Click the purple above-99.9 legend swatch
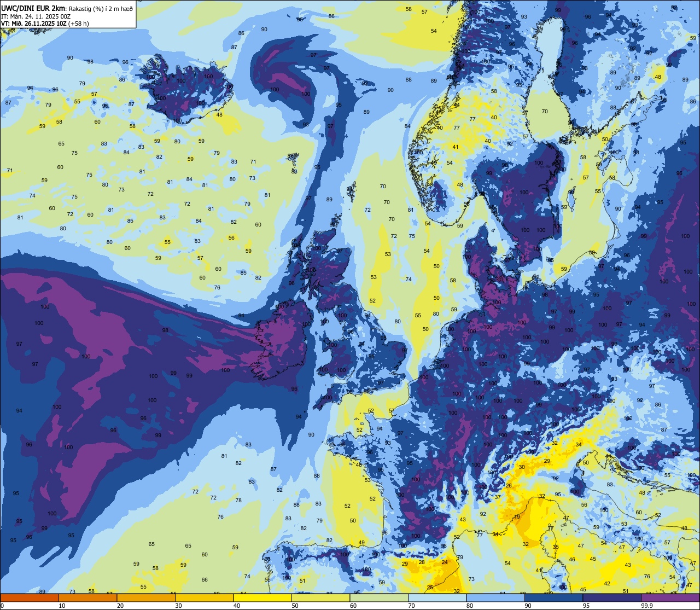Viewport: 700px width, 610px height. [670, 598]
